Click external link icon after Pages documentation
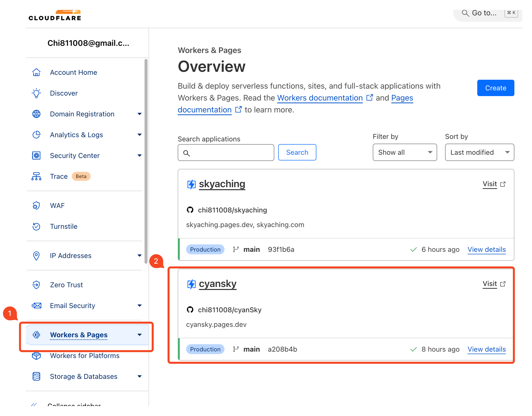532x416 pixels. tap(238, 109)
